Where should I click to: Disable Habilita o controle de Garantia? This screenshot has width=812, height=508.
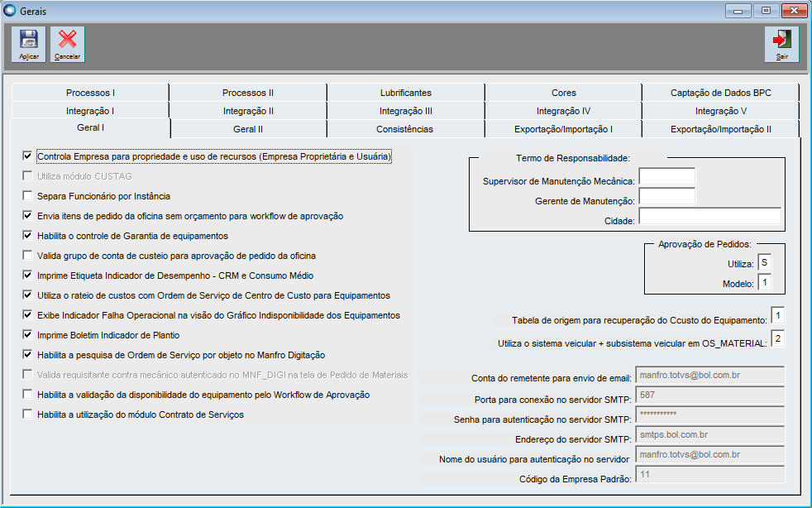[27, 235]
